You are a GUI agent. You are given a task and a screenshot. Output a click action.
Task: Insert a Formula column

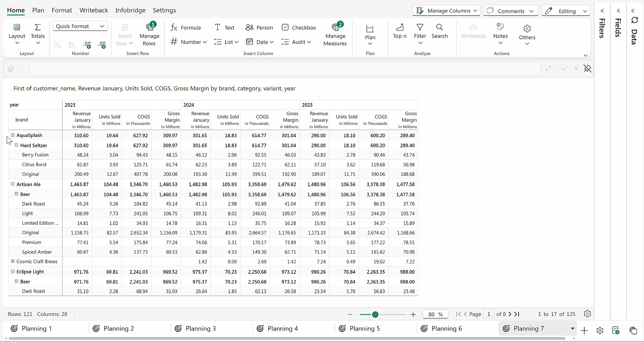185,27
